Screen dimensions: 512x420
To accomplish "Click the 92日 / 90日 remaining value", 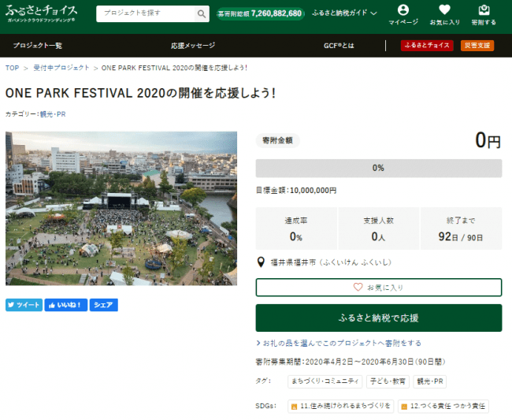I will (461, 236).
